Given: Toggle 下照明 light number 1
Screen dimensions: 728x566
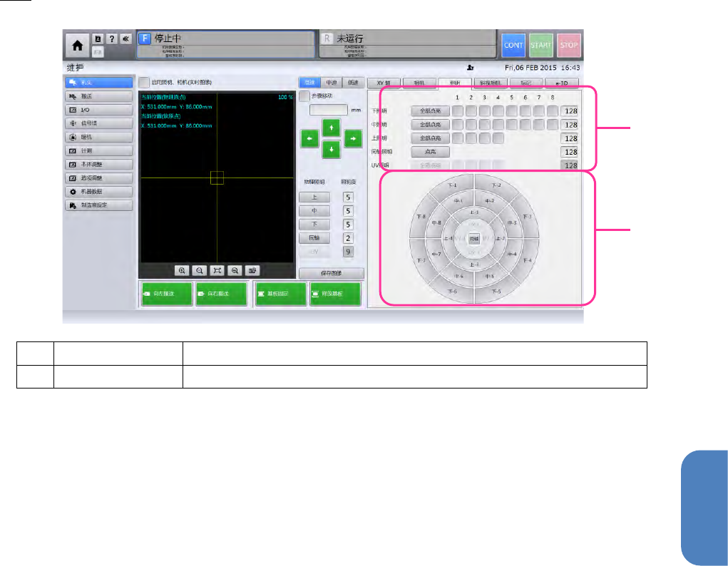Looking at the screenshot, I should tap(457, 111).
